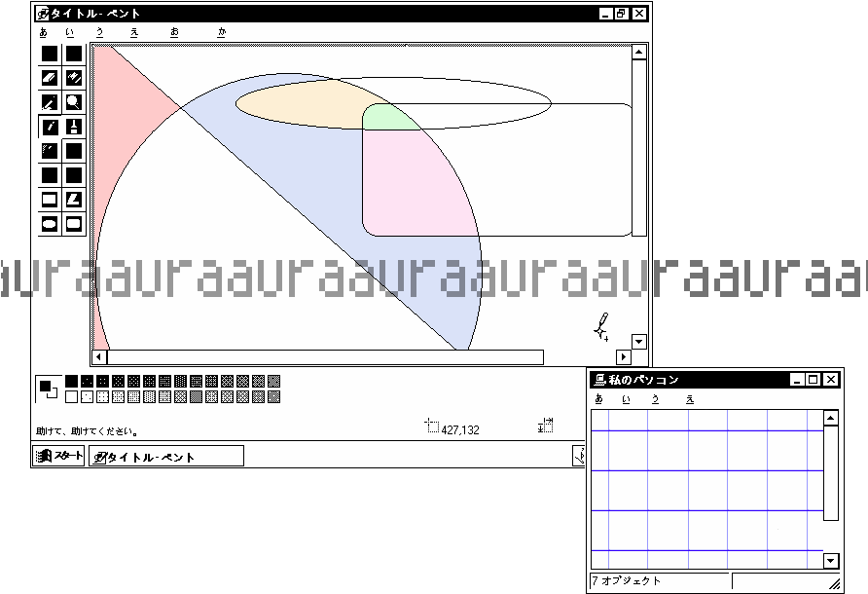
Task: Pick the Color Picker eyedropper tool
Action: pyautogui.click(x=50, y=102)
